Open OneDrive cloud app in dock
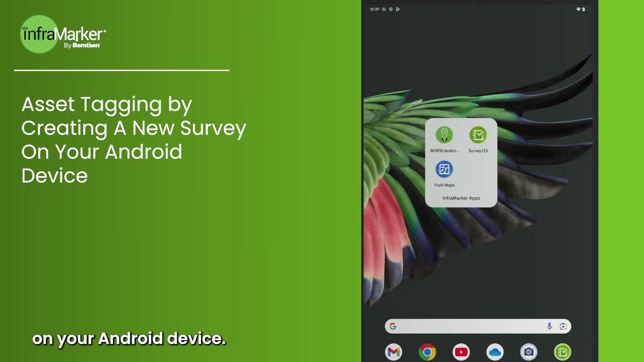This screenshot has width=644, height=362. pyautogui.click(x=495, y=352)
